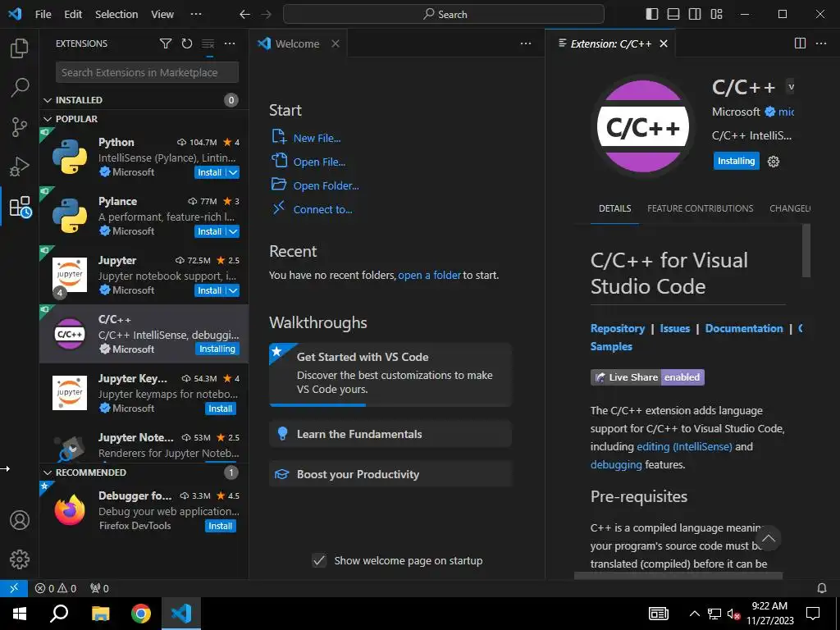Collapse the POPULAR section
840x630 pixels.
click(x=144, y=119)
